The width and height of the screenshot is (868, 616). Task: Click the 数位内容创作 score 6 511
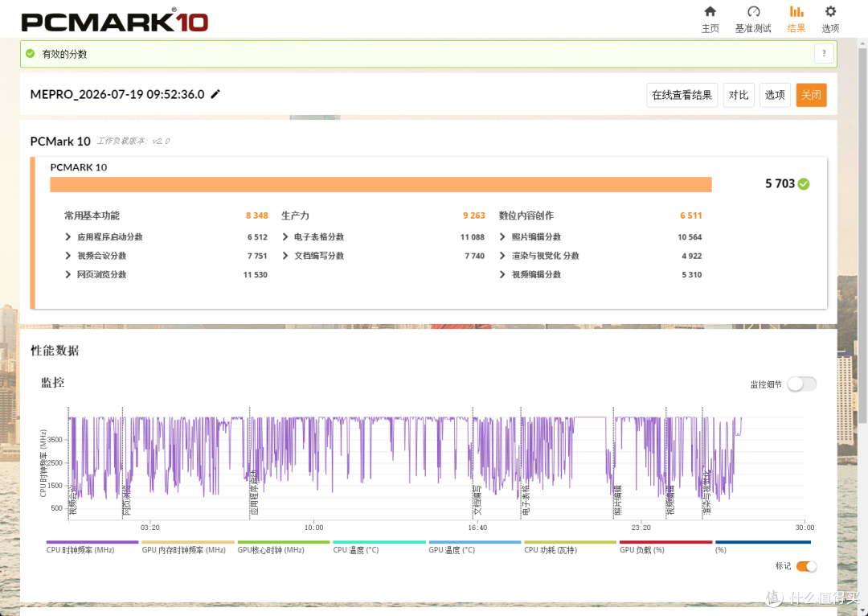click(x=691, y=216)
